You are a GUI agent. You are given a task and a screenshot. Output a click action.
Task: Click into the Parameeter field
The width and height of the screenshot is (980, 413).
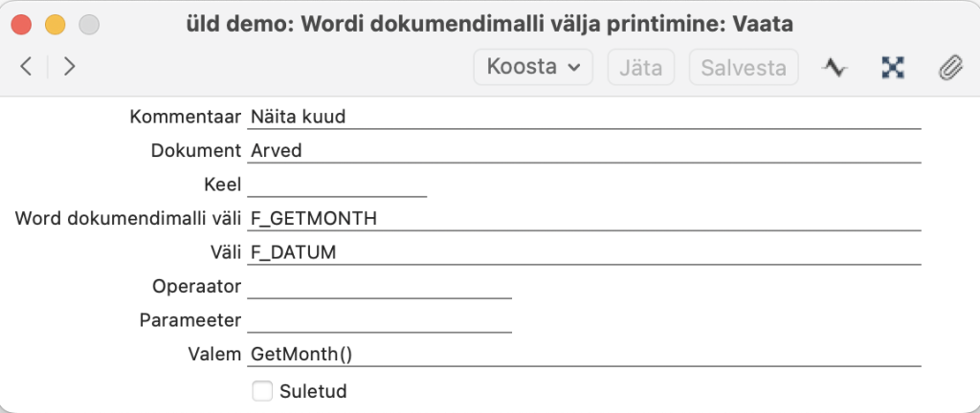(379, 320)
